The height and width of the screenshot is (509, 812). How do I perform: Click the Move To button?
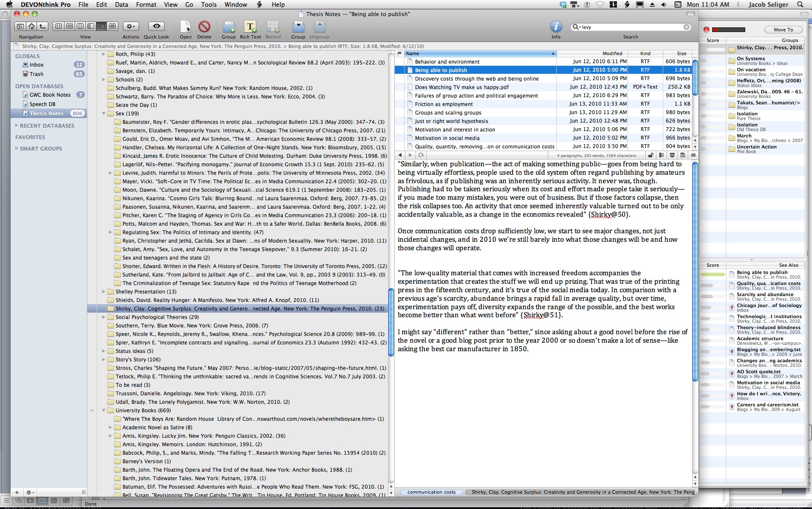[783, 30]
